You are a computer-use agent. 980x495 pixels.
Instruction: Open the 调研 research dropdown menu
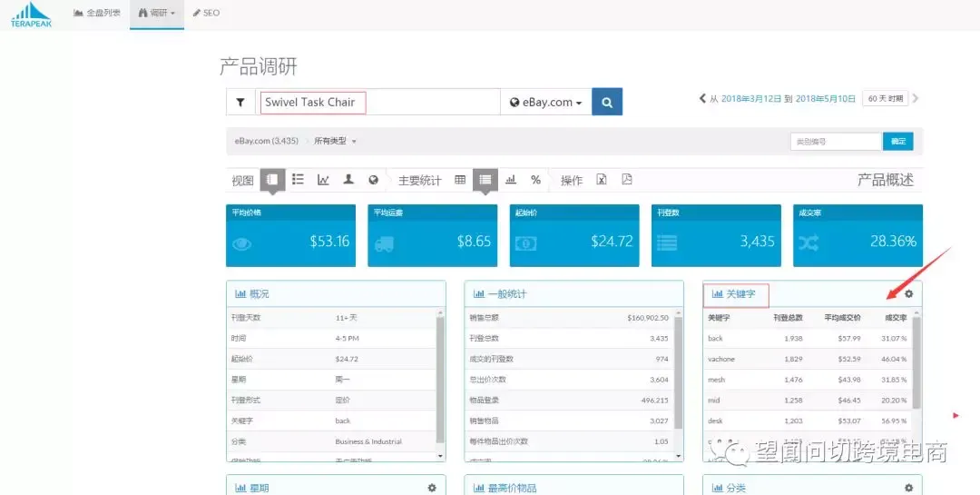coord(157,13)
